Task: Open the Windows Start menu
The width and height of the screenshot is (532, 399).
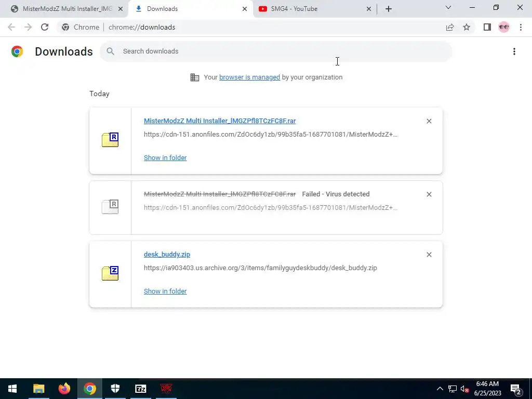Action: (x=12, y=389)
